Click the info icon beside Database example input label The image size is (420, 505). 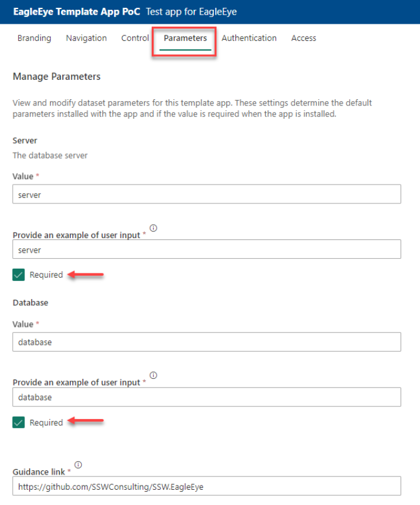(x=154, y=376)
